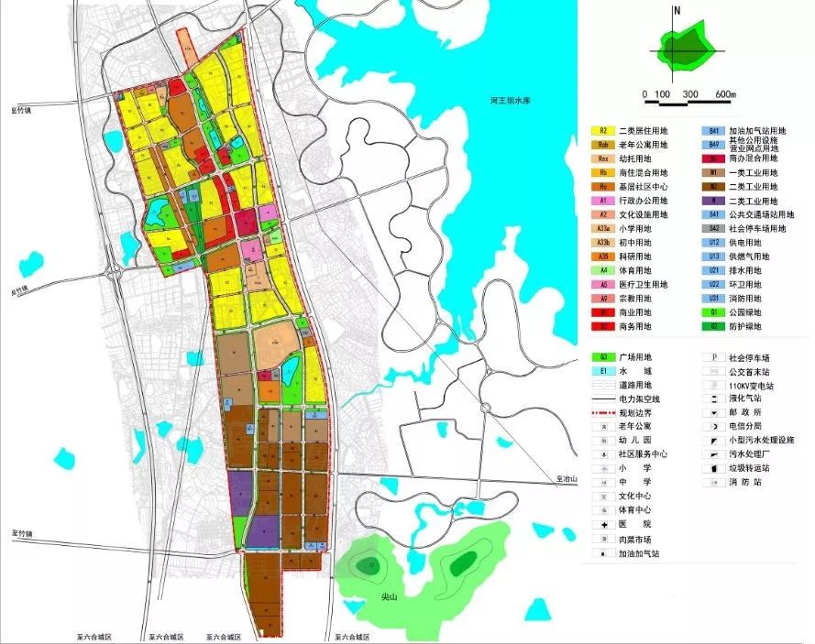Click the 幼儿园 kindergarten symbol
Viewport: 815px width, 644px height.
coord(604,441)
